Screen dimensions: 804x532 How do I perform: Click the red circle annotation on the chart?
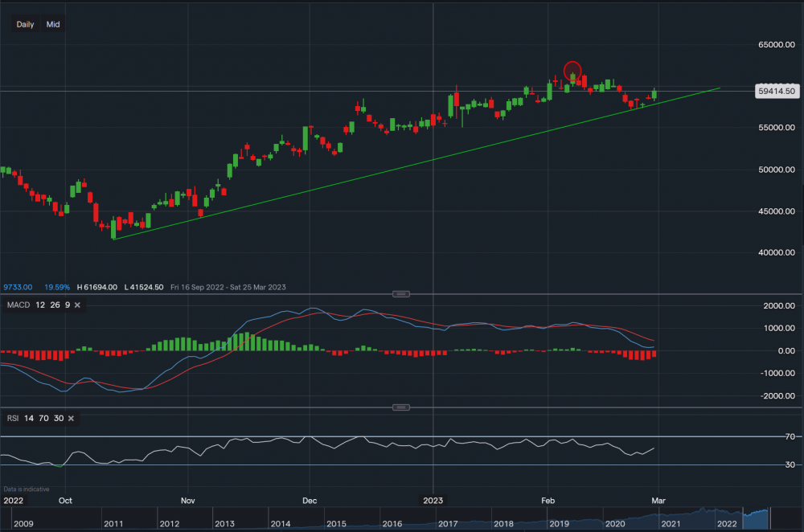click(x=572, y=72)
